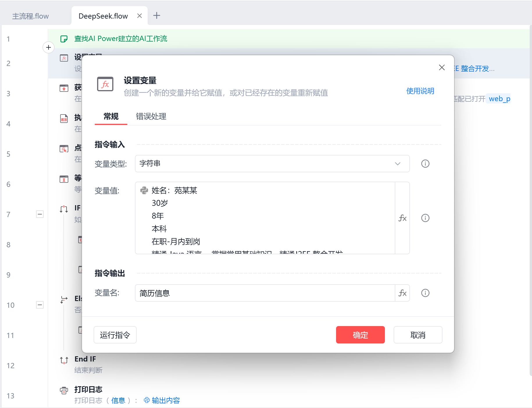
Task: Click line number 13 in the gutter
Action: point(10,396)
